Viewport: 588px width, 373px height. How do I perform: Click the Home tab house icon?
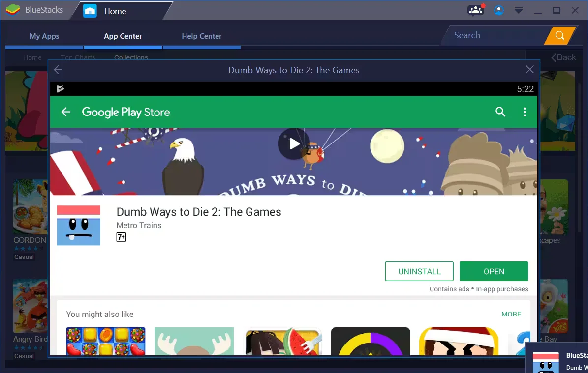(90, 11)
